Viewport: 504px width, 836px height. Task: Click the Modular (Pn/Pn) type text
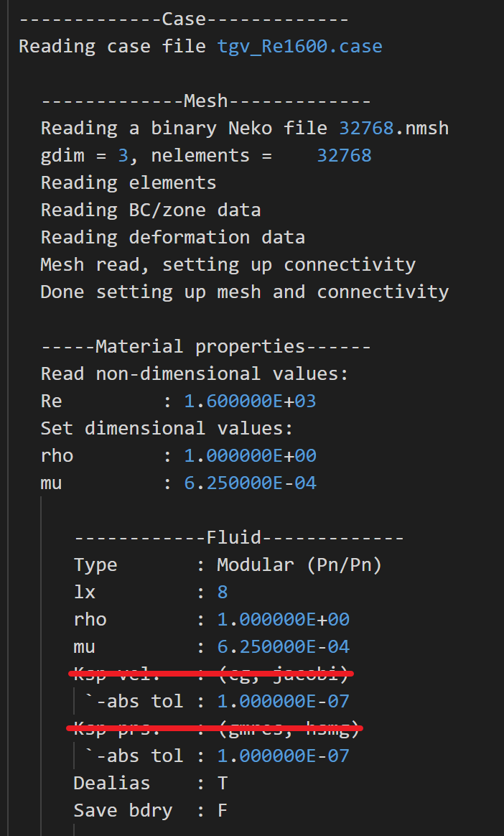299,565
